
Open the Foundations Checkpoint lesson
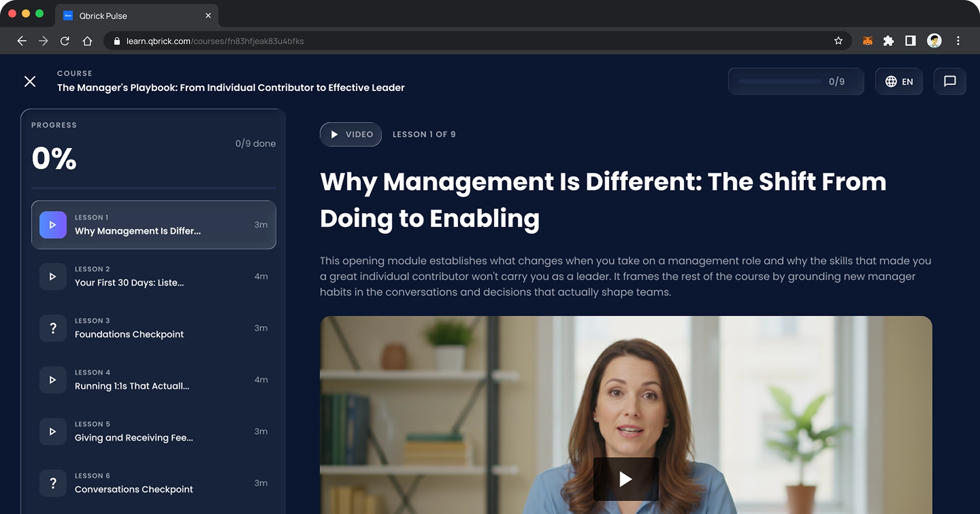[x=154, y=328]
